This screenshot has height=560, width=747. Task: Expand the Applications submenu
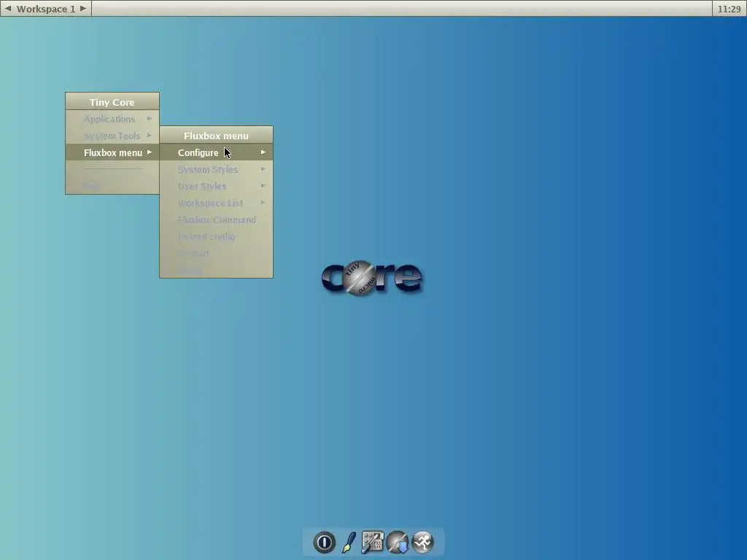pyautogui.click(x=112, y=119)
